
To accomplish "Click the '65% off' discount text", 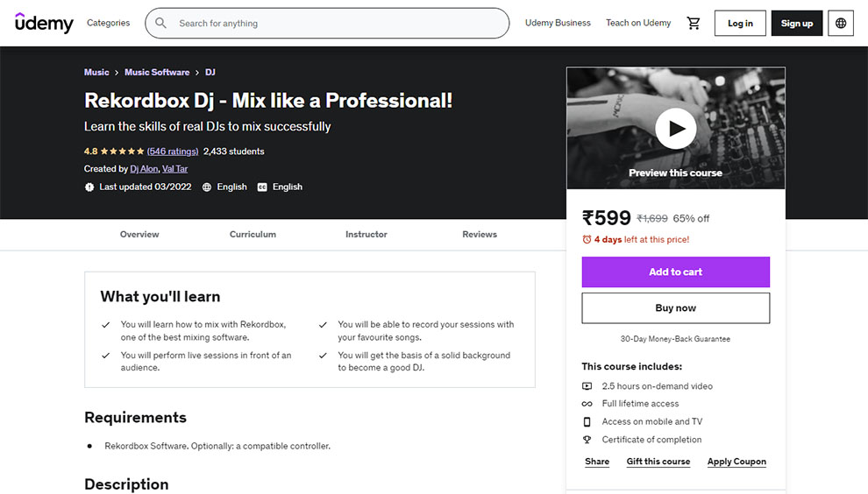I will [691, 218].
